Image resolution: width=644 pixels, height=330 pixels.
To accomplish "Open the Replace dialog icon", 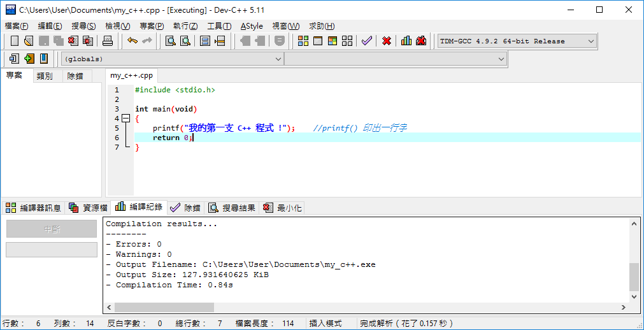I will (185, 41).
